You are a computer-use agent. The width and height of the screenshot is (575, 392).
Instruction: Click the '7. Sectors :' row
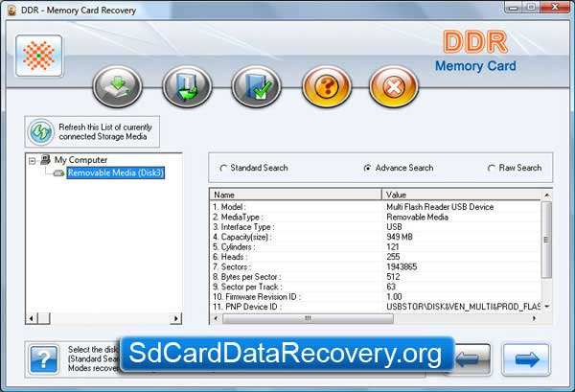(376, 266)
